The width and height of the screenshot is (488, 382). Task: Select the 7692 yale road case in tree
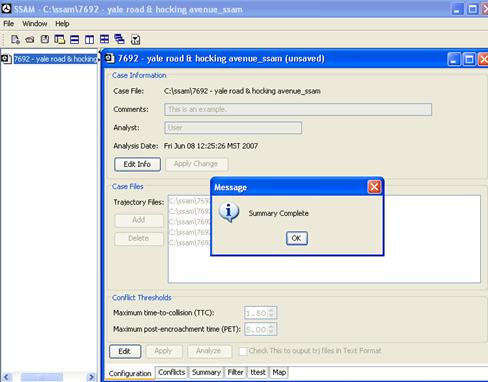pyautogui.click(x=55, y=59)
